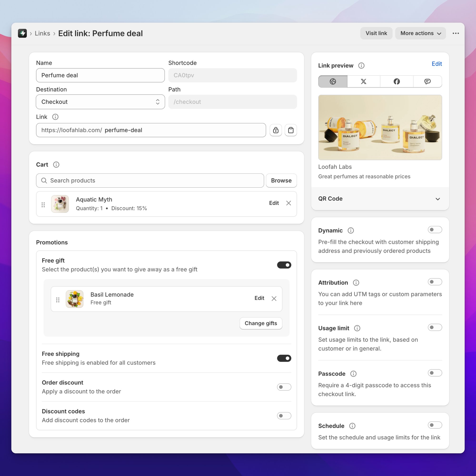Show info icon beside Schedule

click(352, 426)
